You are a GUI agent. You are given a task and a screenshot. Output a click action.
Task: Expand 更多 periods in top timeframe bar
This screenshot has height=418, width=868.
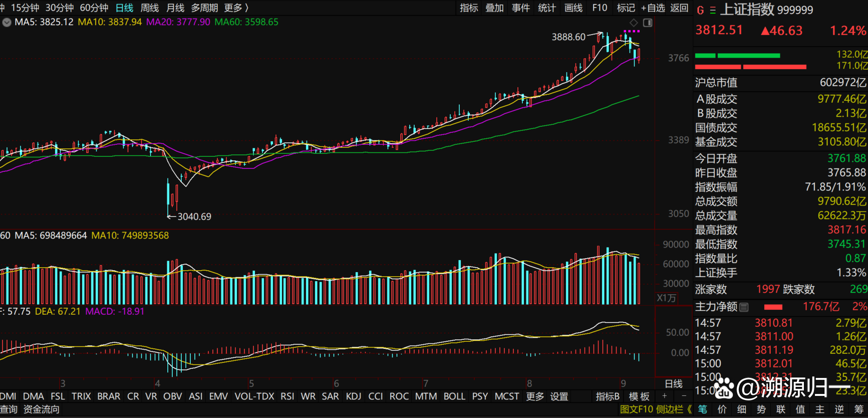[x=236, y=8]
